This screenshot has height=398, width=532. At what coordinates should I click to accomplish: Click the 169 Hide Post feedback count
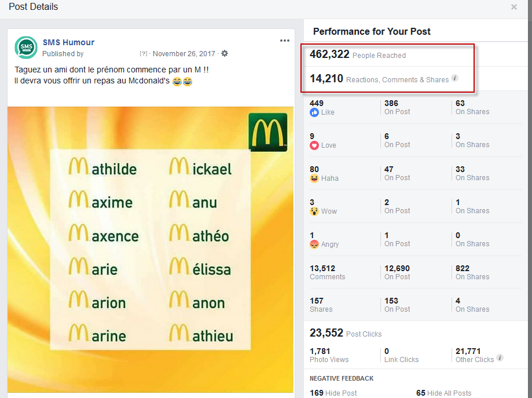(x=317, y=393)
